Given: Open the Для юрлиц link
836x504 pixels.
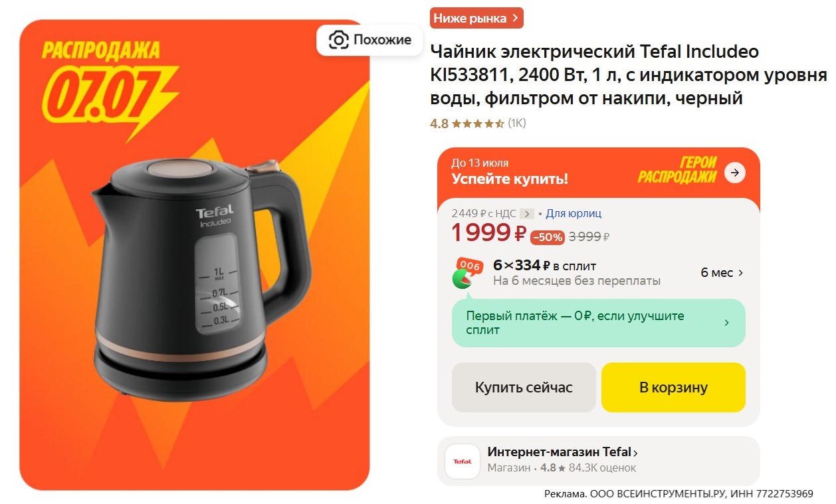Looking at the screenshot, I should pos(574,214).
